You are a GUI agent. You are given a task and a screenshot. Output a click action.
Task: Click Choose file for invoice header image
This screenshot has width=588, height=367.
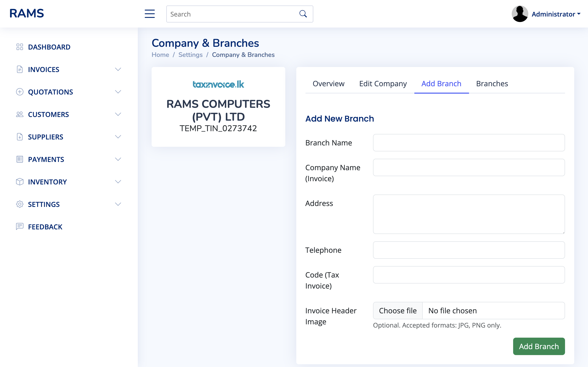[x=398, y=310]
